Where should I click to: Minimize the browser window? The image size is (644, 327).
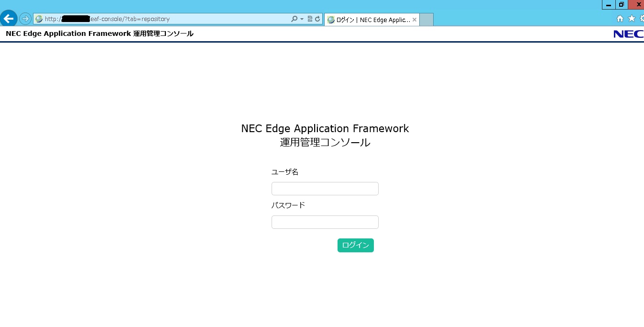point(609,4)
